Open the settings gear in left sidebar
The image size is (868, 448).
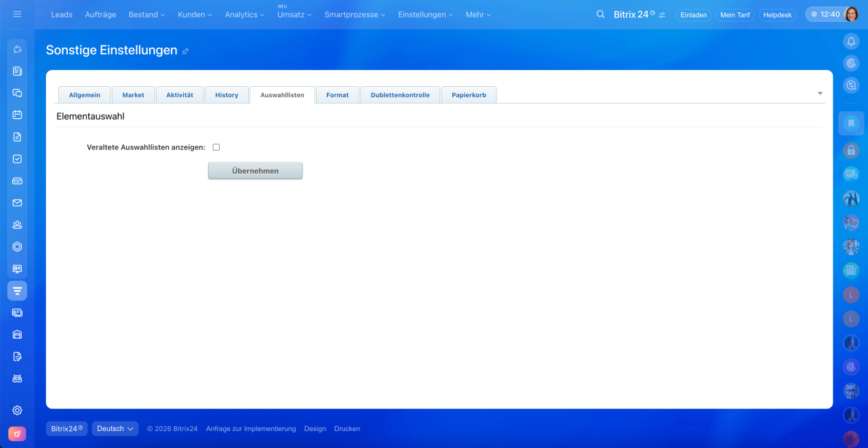pos(17,410)
